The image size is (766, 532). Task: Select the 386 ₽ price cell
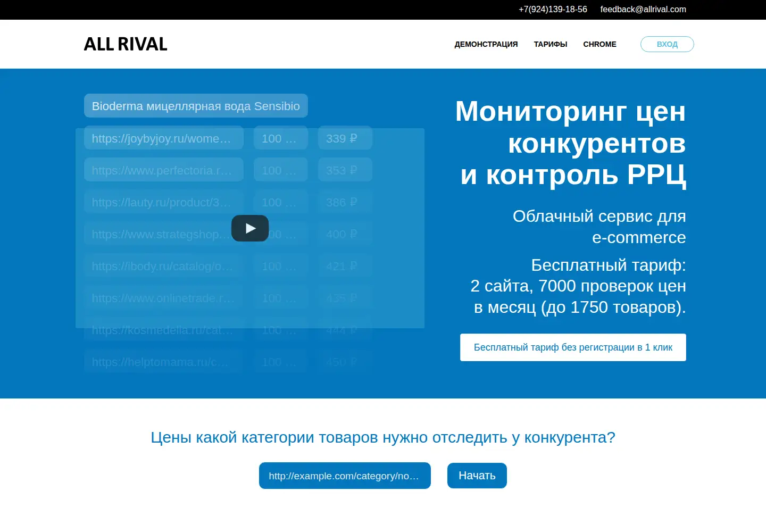345,202
